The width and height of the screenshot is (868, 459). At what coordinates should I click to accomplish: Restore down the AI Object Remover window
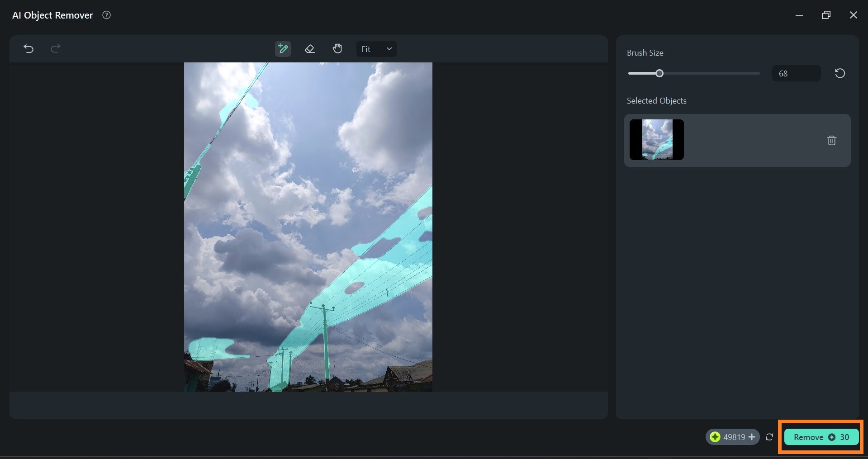826,15
